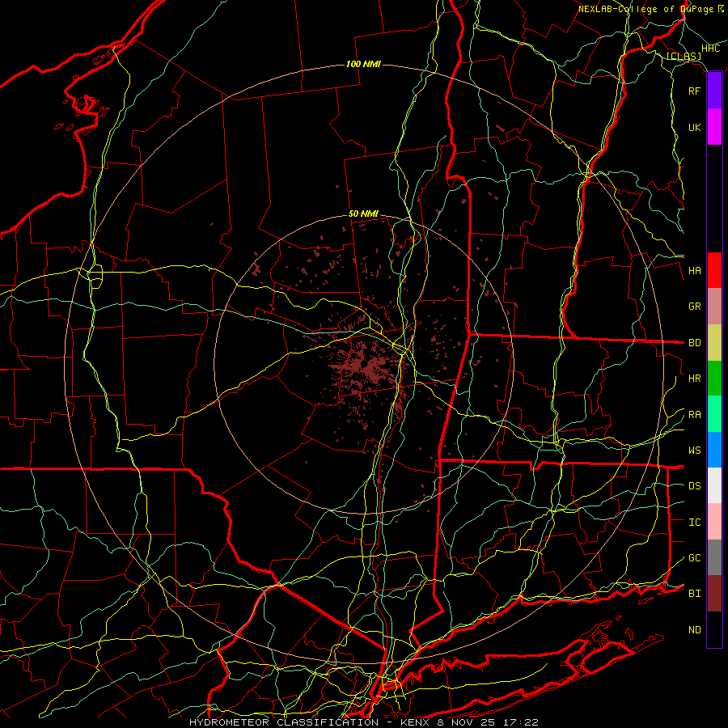
Task: Click the BD legend label
Action: click(x=694, y=343)
